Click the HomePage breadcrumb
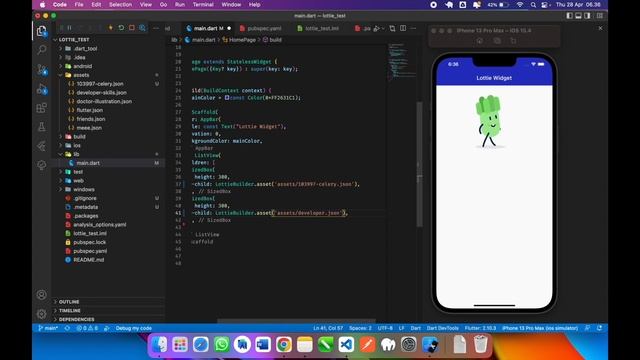The width and height of the screenshot is (640, 360). pyautogui.click(x=242, y=40)
